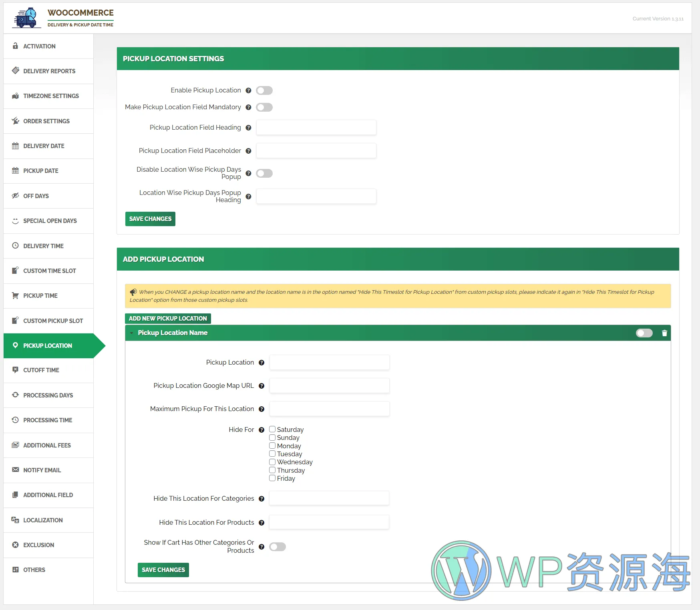Collapse the Pickup Location Name accordion arrow

[131, 333]
